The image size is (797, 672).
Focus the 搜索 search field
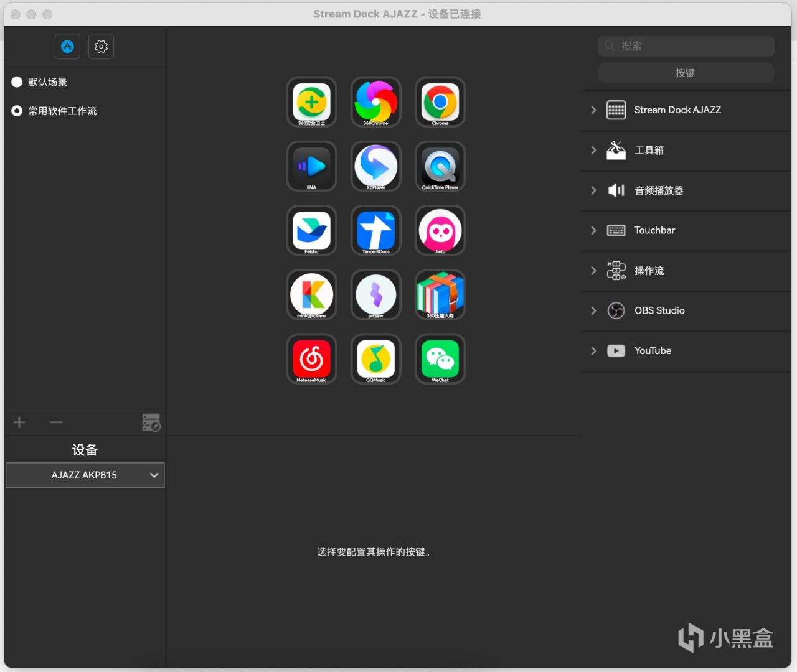[x=686, y=46]
